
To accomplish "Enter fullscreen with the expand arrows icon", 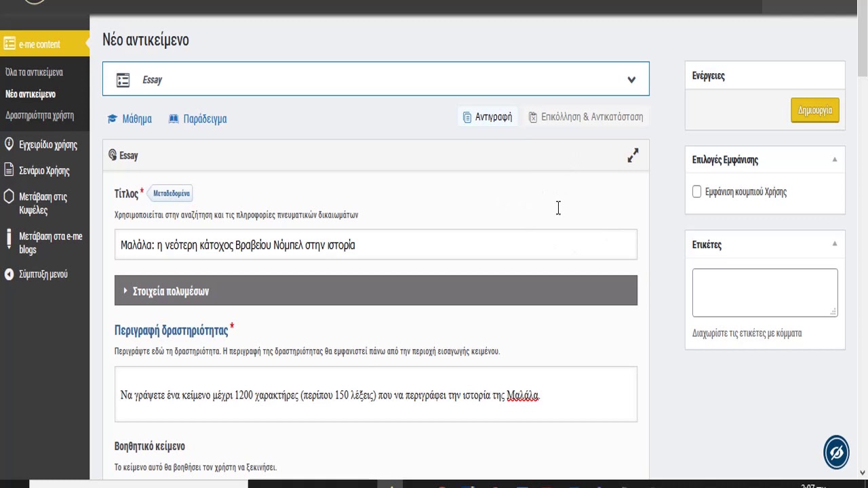I will pos(633,156).
